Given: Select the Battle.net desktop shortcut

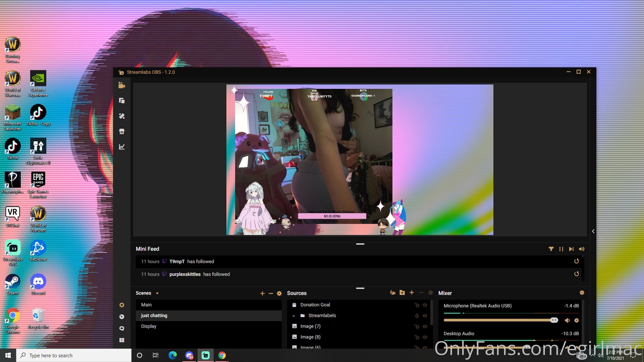Looking at the screenshot, I should tap(38, 250).
